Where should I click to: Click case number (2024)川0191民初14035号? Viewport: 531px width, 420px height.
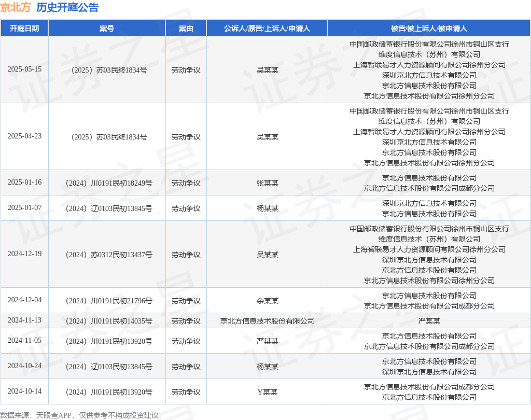pyautogui.click(x=109, y=321)
